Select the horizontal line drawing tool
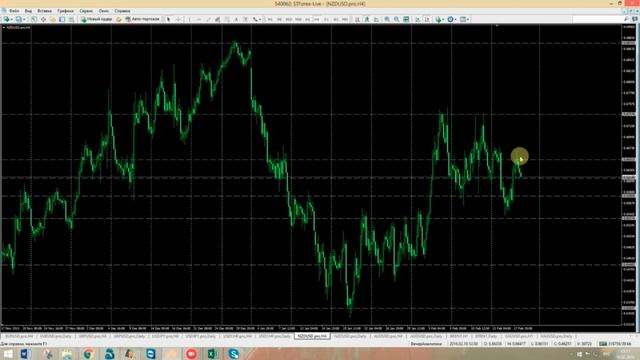The image size is (640, 360). (199, 19)
